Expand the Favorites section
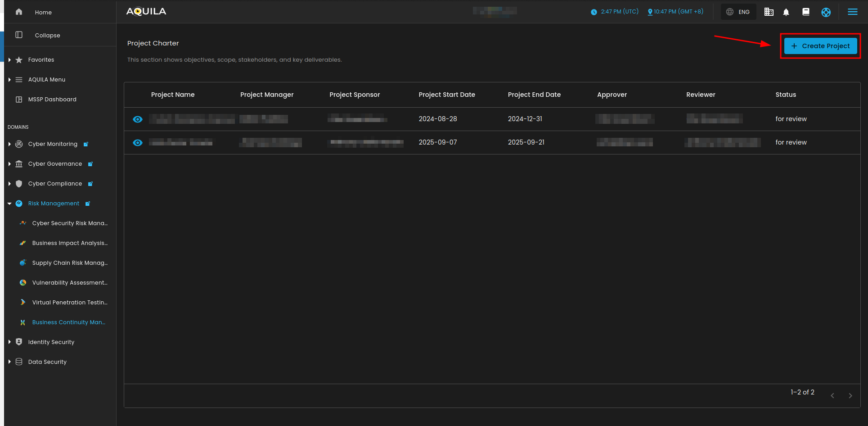868x426 pixels. coord(9,60)
